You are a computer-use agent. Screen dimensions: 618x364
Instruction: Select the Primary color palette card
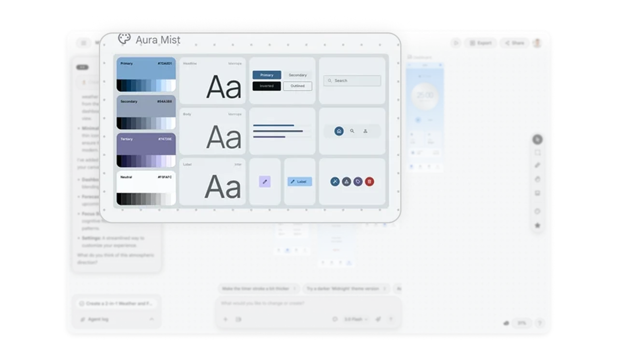146,74
